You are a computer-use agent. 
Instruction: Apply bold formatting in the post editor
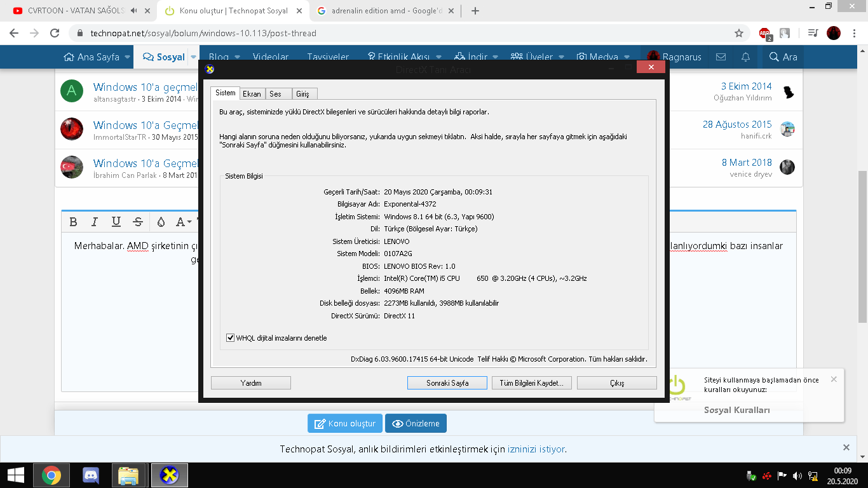tap(73, 222)
